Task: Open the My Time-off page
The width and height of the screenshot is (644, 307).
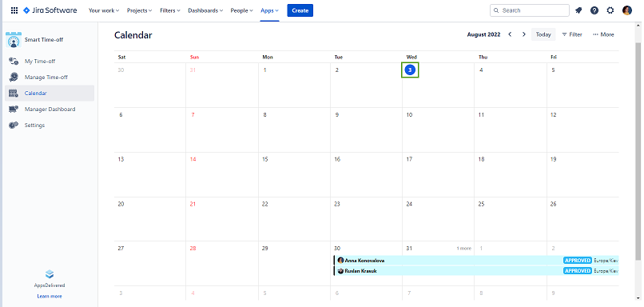Action: (40, 62)
